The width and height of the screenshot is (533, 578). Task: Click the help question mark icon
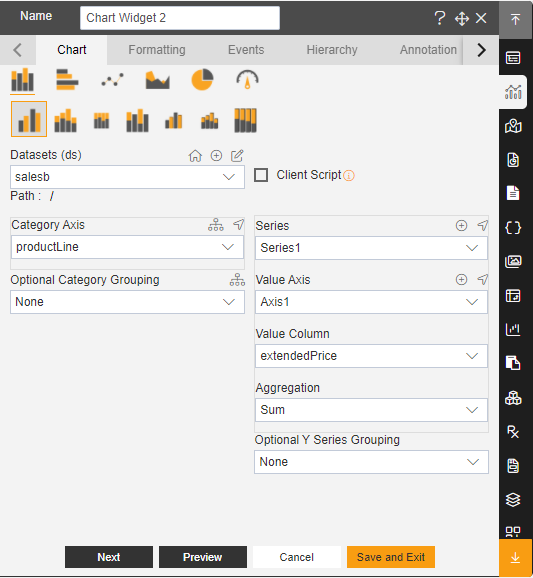[440, 18]
